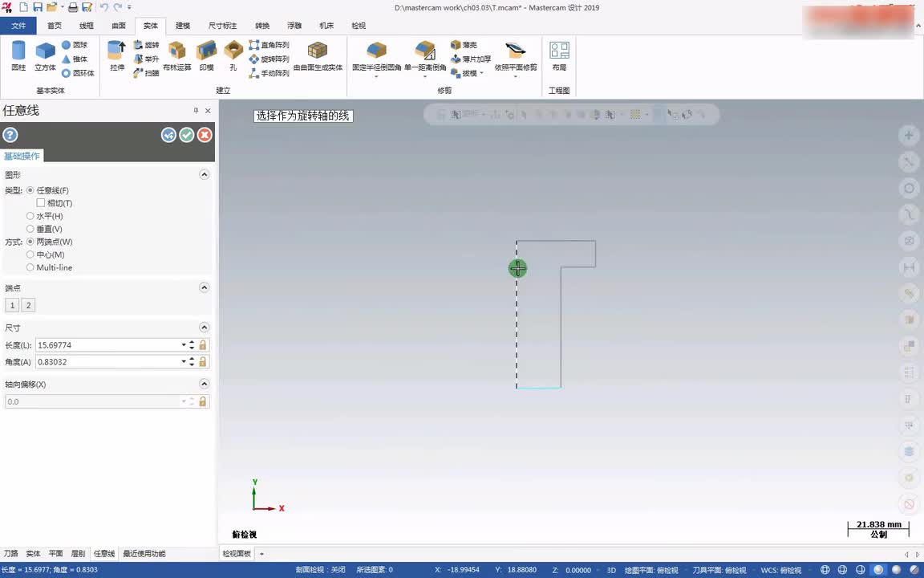Select 两端点(W) two endpoints method
The width and height of the screenshot is (924, 578).
30,242
